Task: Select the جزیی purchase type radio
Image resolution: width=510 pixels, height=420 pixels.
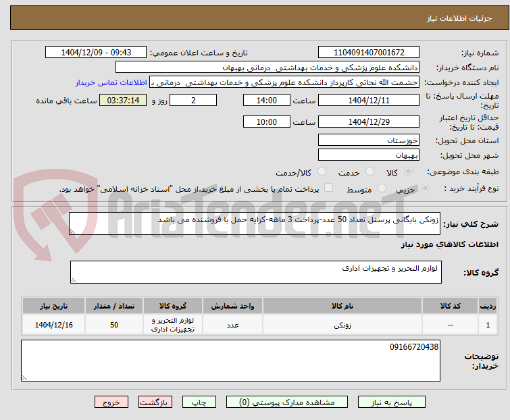Action: point(425,188)
